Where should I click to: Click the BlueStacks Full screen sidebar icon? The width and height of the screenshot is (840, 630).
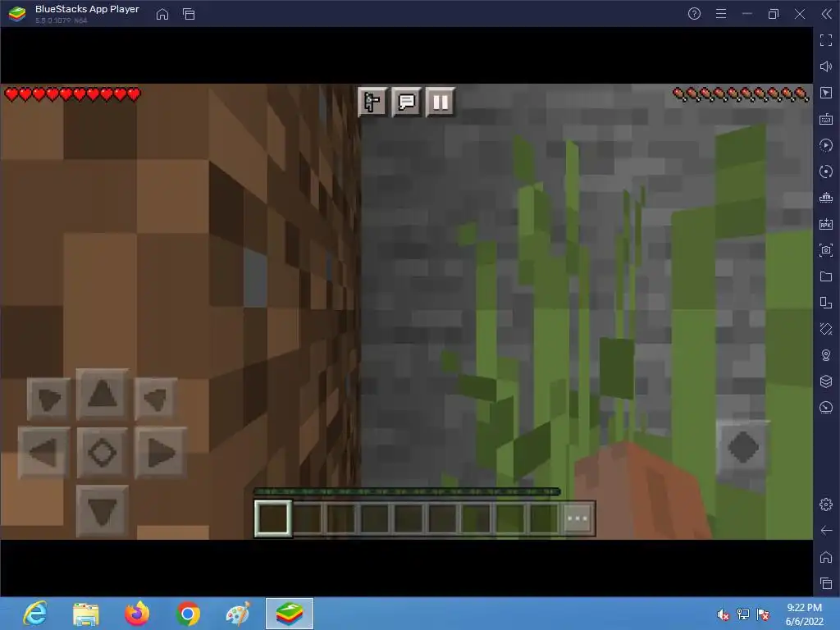(x=826, y=40)
